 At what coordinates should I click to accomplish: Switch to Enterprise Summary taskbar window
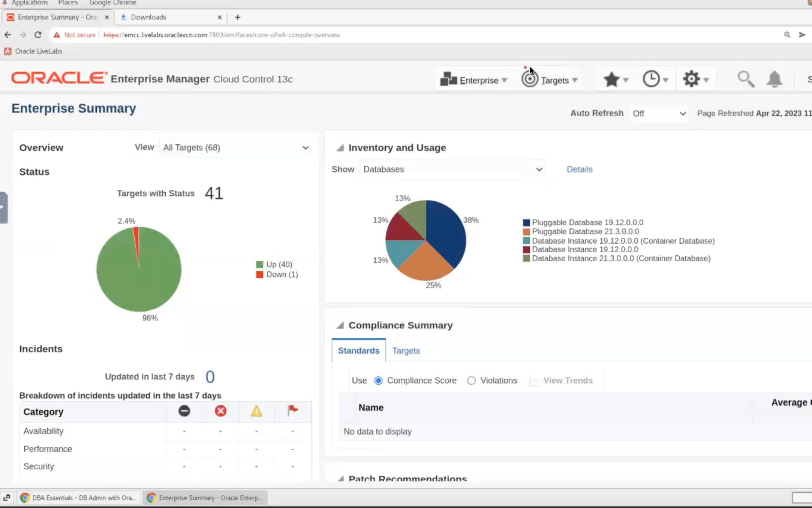coord(205,498)
